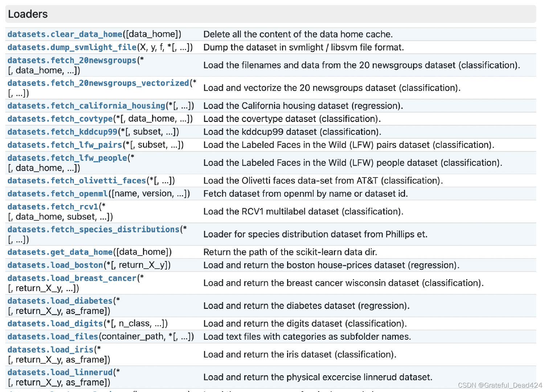Select the datasets.fetch_20newsgroups_vectorized link
Image resolution: width=548 pixels, height=392 pixels.
[x=98, y=83]
